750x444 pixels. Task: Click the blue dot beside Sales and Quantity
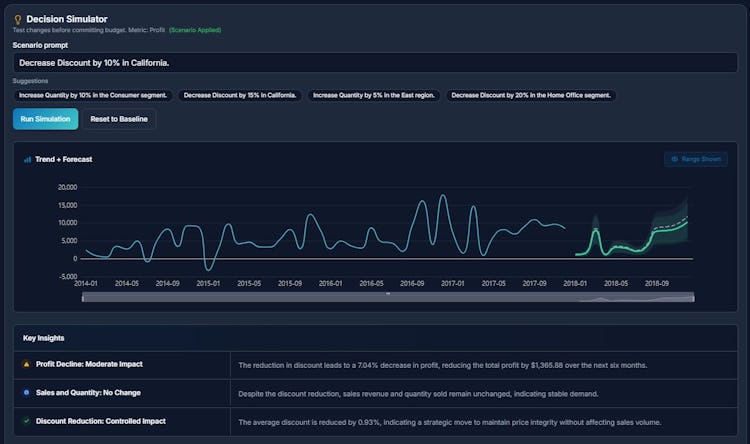coord(26,393)
